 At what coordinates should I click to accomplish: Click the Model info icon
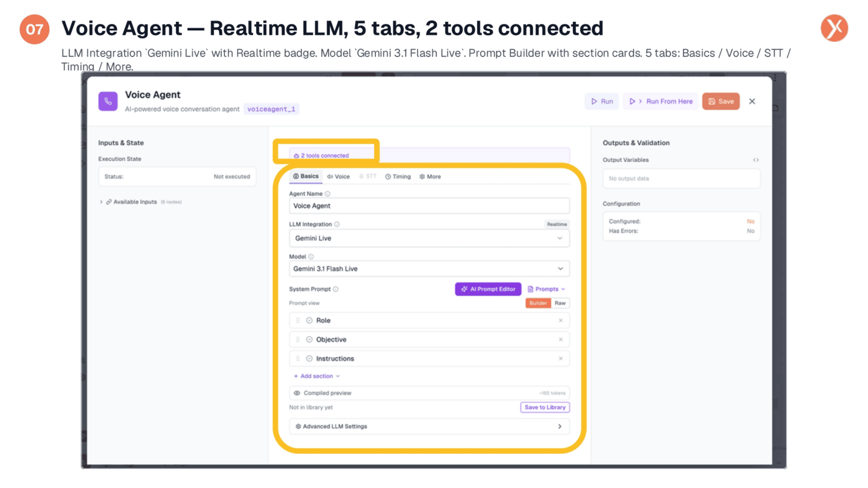pyautogui.click(x=311, y=256)
